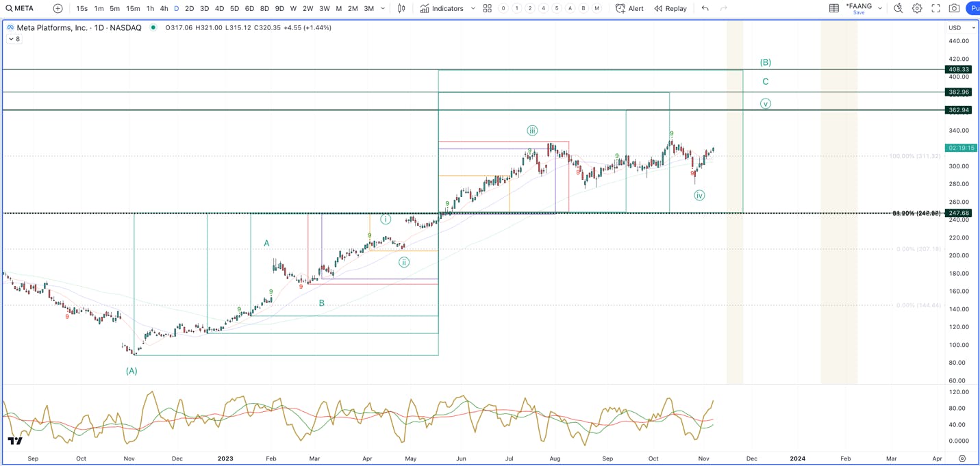This screenshot has width=980, height=466.
Task: Open chart settings gear icon
Action: pos(917,8)
